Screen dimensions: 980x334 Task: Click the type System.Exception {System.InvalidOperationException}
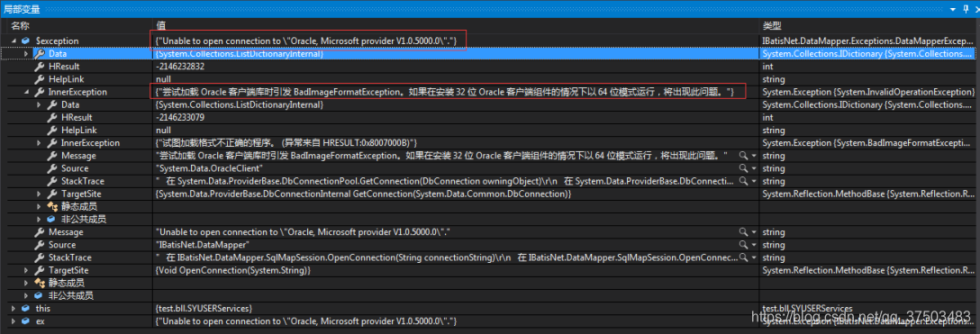click(x=868, y=92)
